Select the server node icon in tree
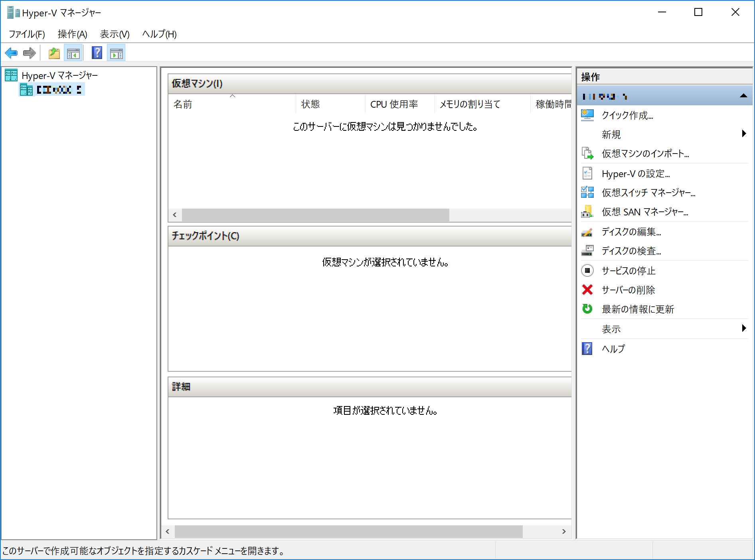 (26, 90)
